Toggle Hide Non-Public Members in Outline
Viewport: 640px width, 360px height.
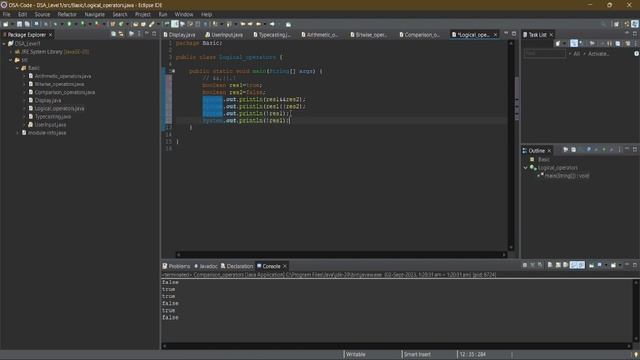(x=604, y=150)
